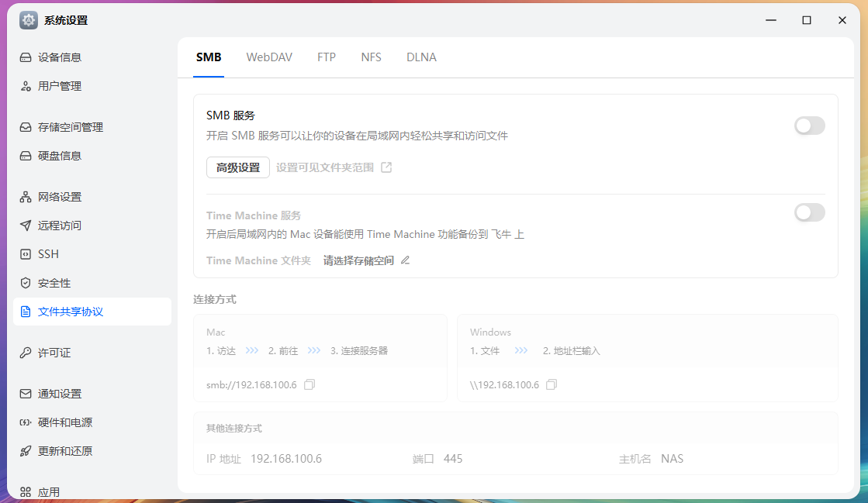Click the 高级设置 button
This screenshot has width=868, height=503.
click(237, 167)
